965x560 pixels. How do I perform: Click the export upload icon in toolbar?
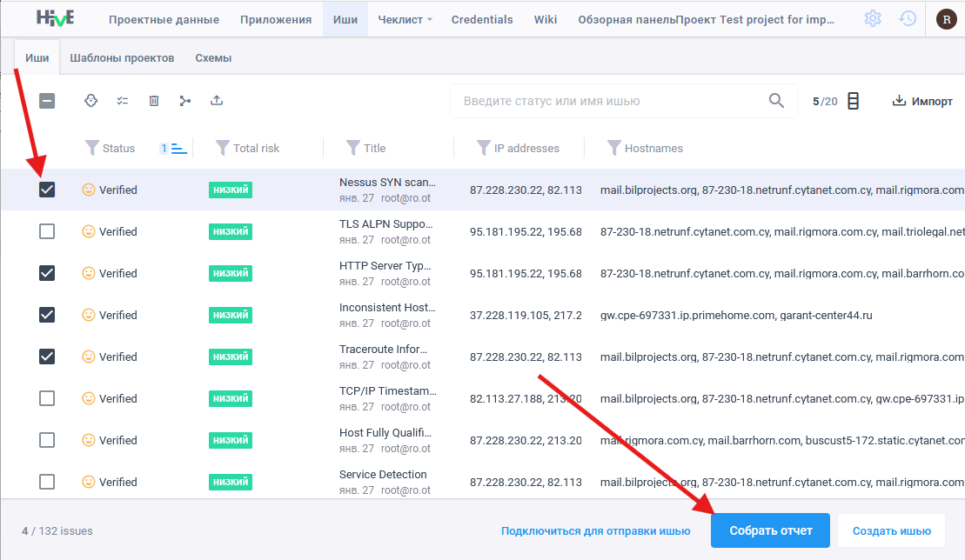(217, 101)
